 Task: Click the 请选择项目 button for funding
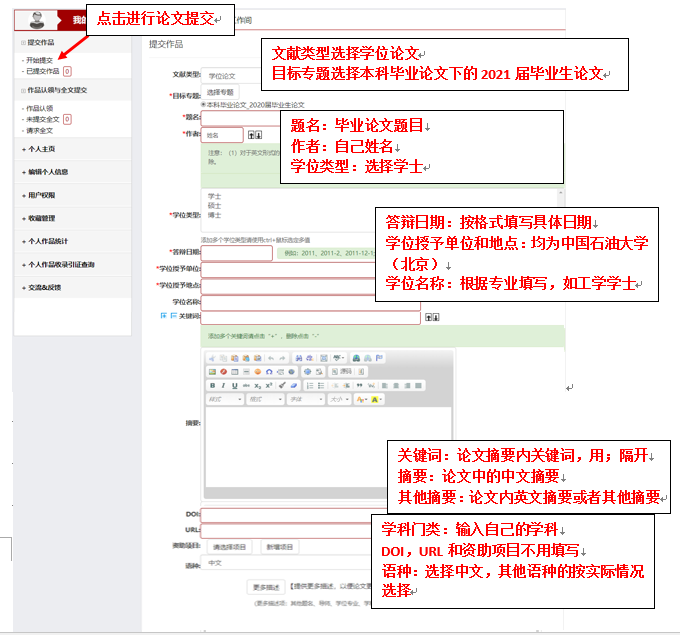click(228, 547)
